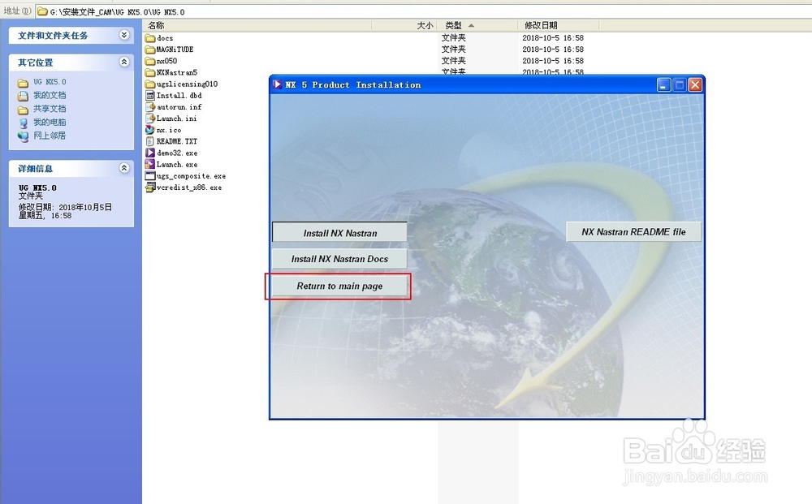Close the NX 5 Product Installation window

(695, 85)
